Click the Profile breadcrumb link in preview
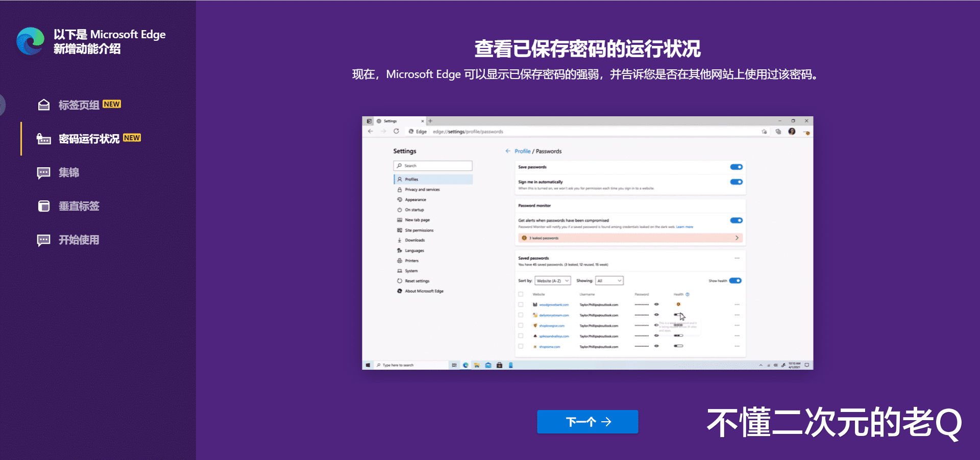980x460 pixels. coord(522,151)
